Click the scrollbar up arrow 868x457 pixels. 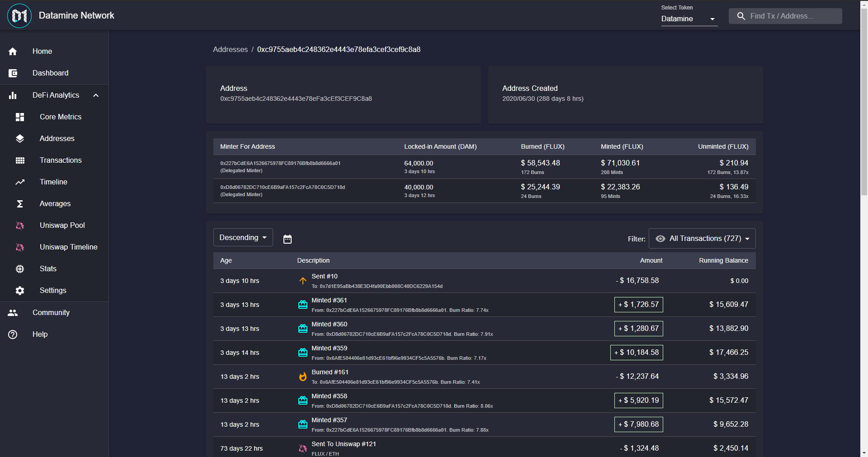864,4
